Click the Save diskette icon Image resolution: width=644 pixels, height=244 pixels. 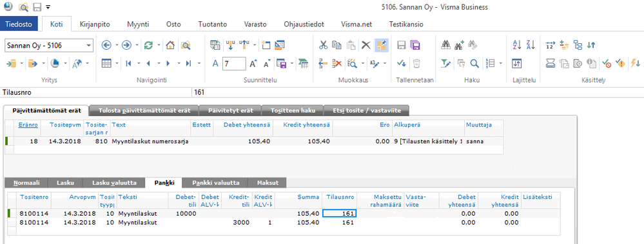click(x=402, y=45)
